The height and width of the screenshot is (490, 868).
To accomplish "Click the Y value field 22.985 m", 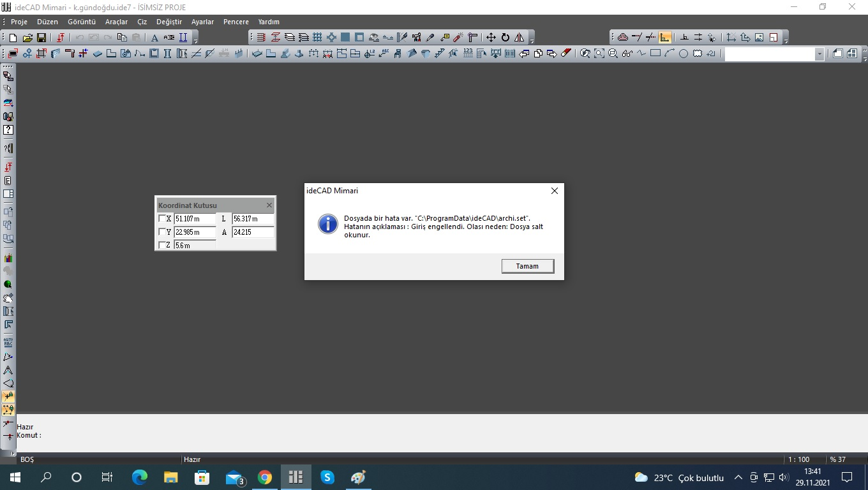I will click(195, 232).
